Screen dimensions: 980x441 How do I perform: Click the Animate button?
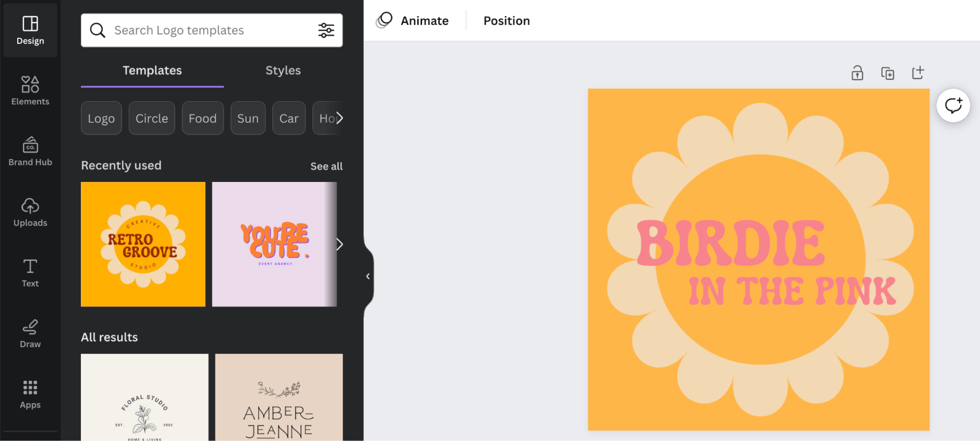click(x=413, y=21)
